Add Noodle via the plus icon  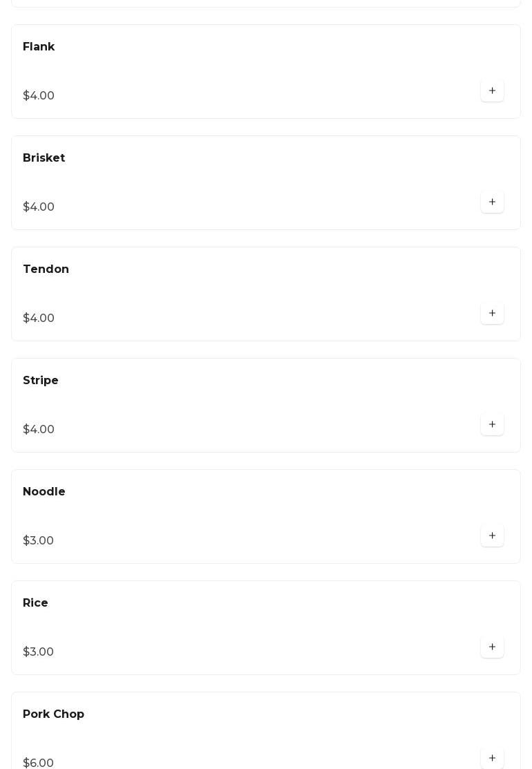(x=492, y=536)
